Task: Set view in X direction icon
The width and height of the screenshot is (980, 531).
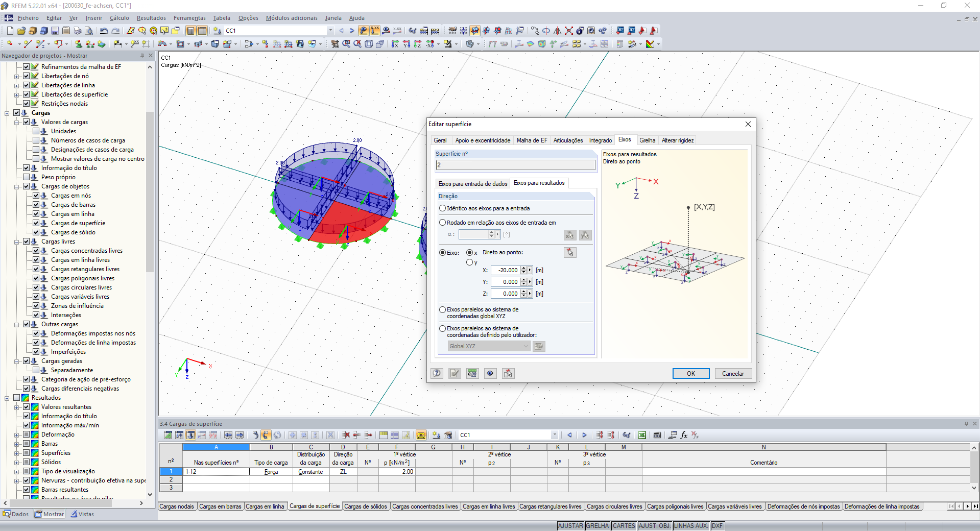Action: pyautogui.click(x=395, y=44)
